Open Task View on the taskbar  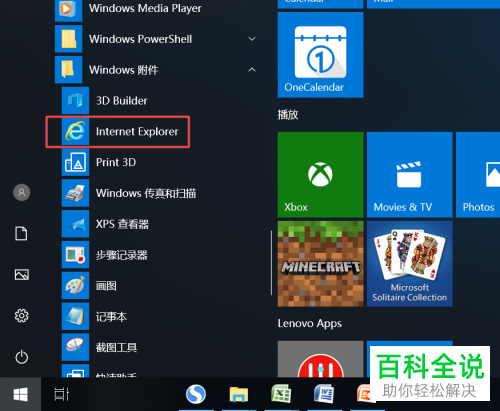point(62,394)
